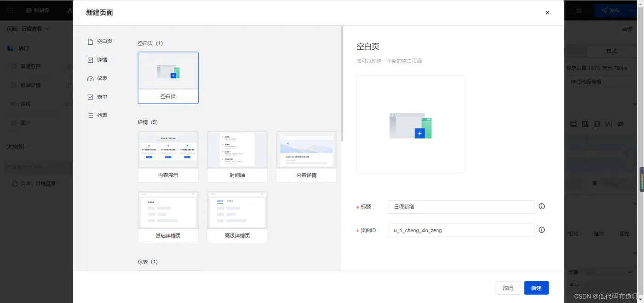Toggle the hidden eye icon in style panel
The width and height of the screenshot is (644, 303).
point(621,124)
